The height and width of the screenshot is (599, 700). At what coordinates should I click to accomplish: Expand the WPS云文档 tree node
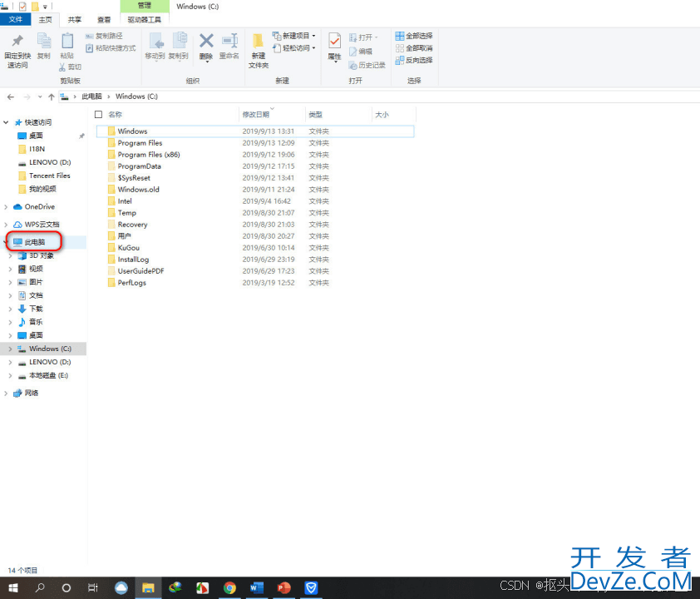click(6, 225)
